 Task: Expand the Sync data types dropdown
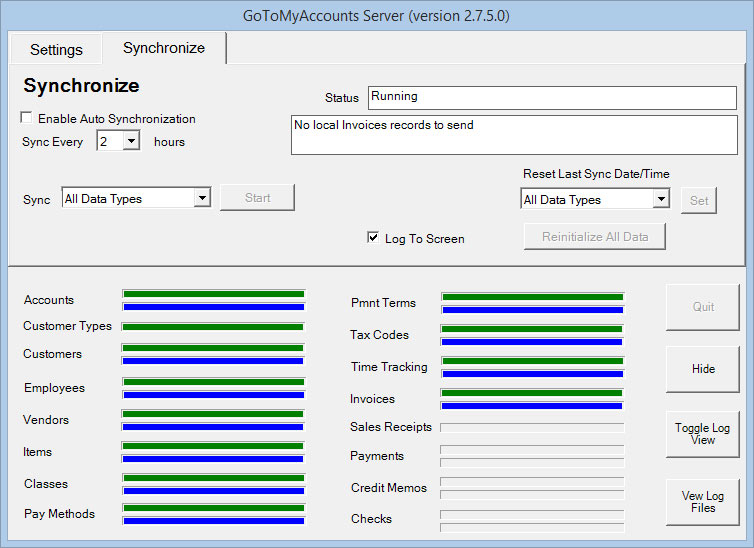[x=202, y=198]
